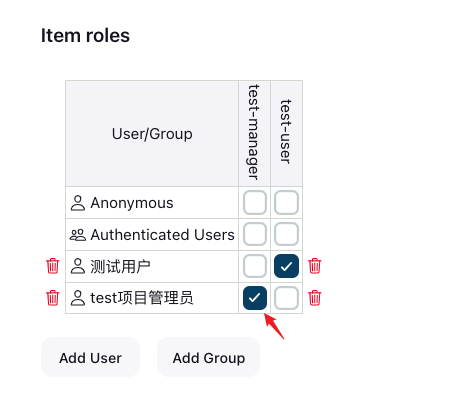The width and height of the screenshot is (451, 410).
Task: Delete 测试用户 row using left trash icon
Action: pos(53,266)
